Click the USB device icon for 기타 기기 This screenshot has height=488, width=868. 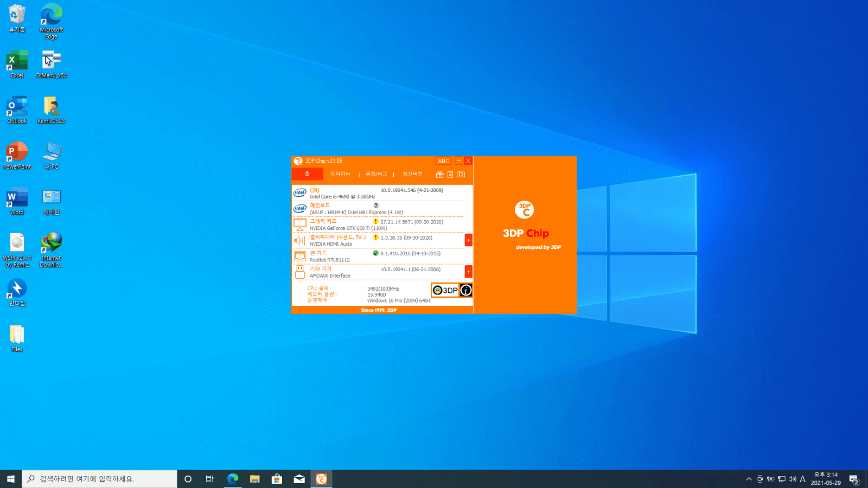300,272
